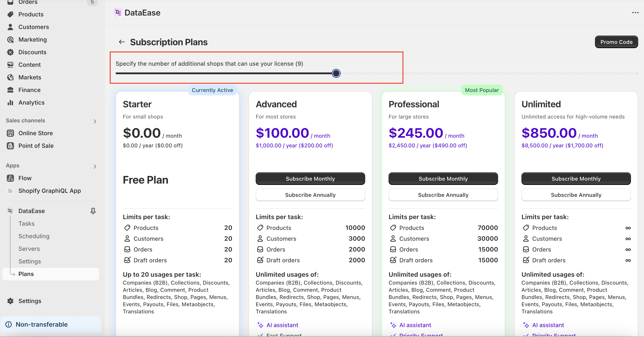Click the Products tag icon in sidebar
Screen dimensions: 644x337
click(10, 14)
